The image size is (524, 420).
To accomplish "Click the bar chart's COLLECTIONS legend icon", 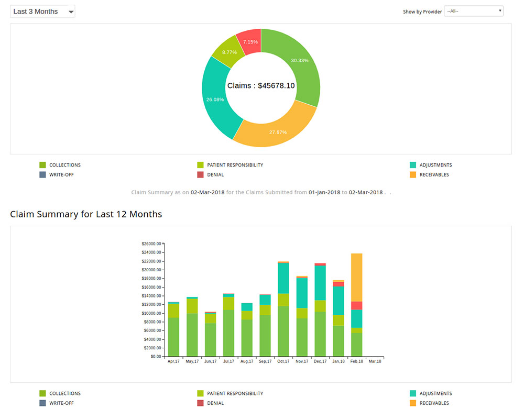I will click(43, 393).
